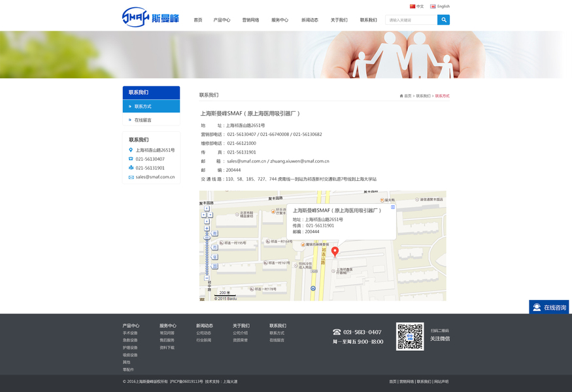The height and width of the screenshot is (392, 572).
Task: Set map zoom to 街 street level
Action: point(214,233)
